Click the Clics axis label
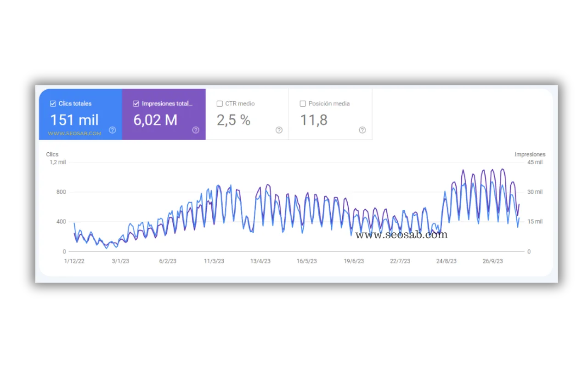588x368 pixels. point(52,155)
